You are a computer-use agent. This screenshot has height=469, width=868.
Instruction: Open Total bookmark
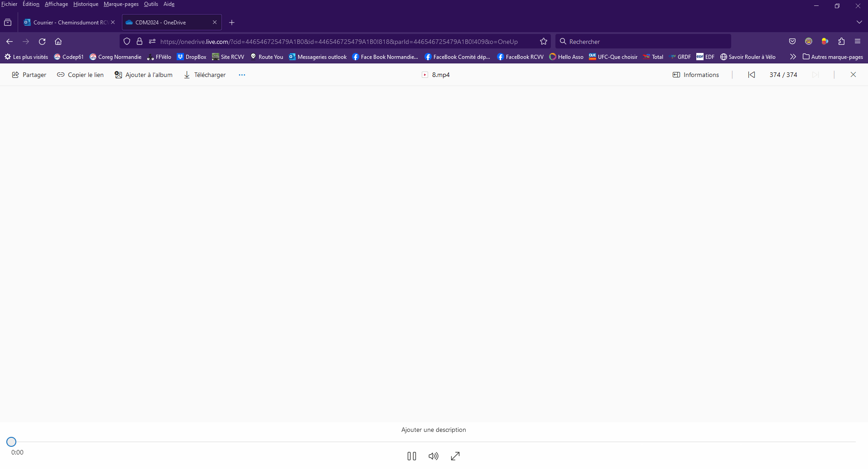click(x=653, y=57)
